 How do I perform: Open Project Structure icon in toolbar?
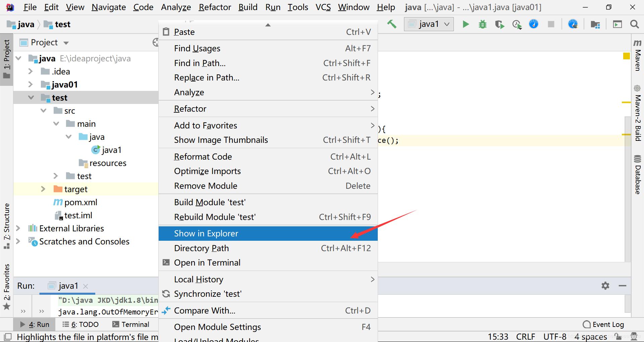pyautogui.click(x=595, y=24)
